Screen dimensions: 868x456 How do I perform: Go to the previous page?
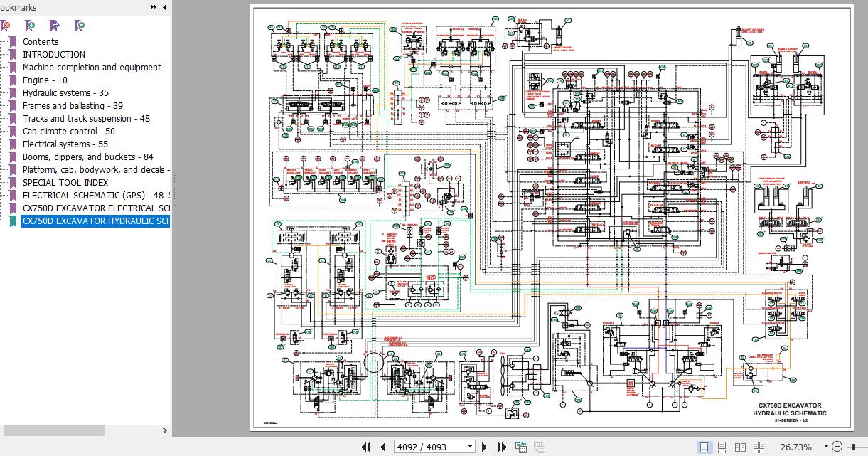coord(383,447)
